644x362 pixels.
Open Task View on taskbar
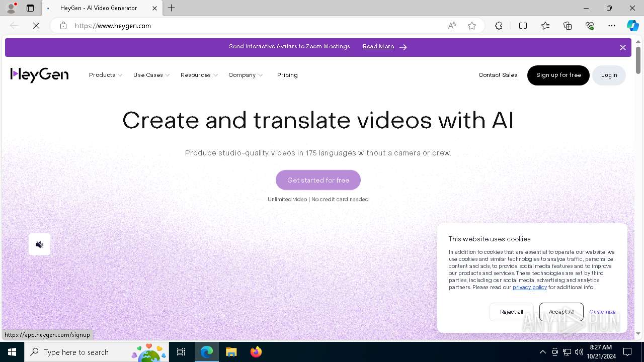[182, 352]
